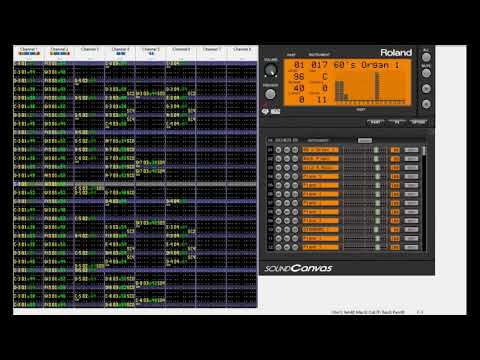Screen dimensions: 480x360
Task: Open the part 04 instrument selector
Action: [x=321, y=177]
